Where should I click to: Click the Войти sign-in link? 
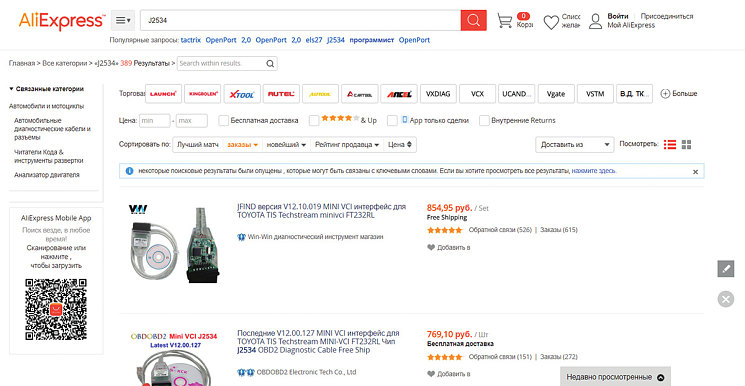[x=618, y=16]
